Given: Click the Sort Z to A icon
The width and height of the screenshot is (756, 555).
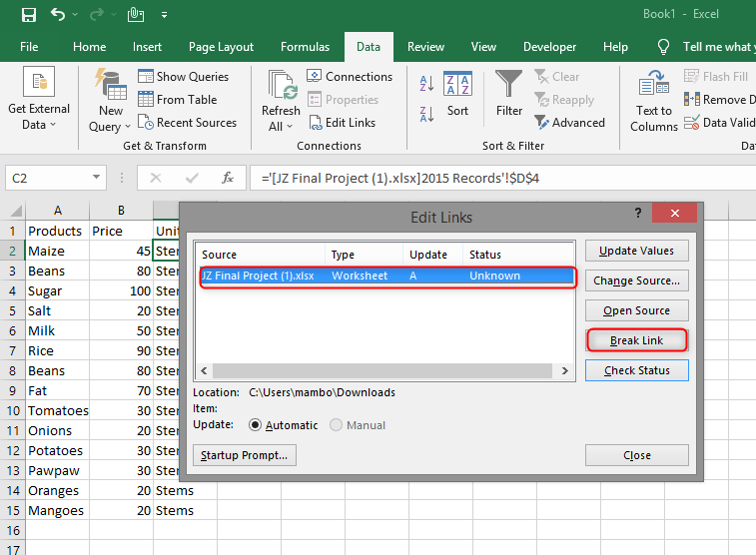Looking at the screenshot, I should [426, 114].
